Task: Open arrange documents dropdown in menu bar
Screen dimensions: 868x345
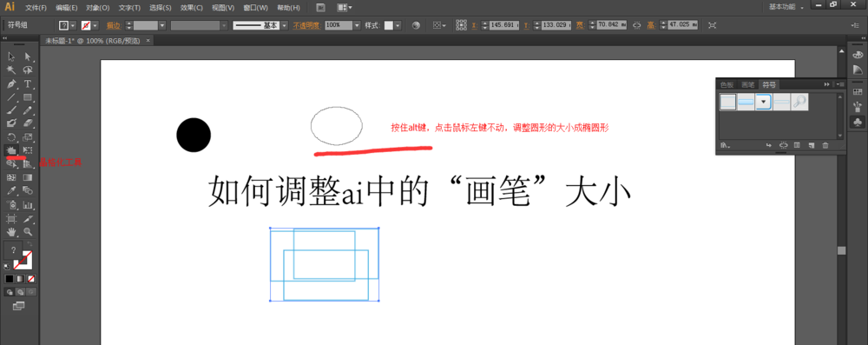Action: point(345,7)
